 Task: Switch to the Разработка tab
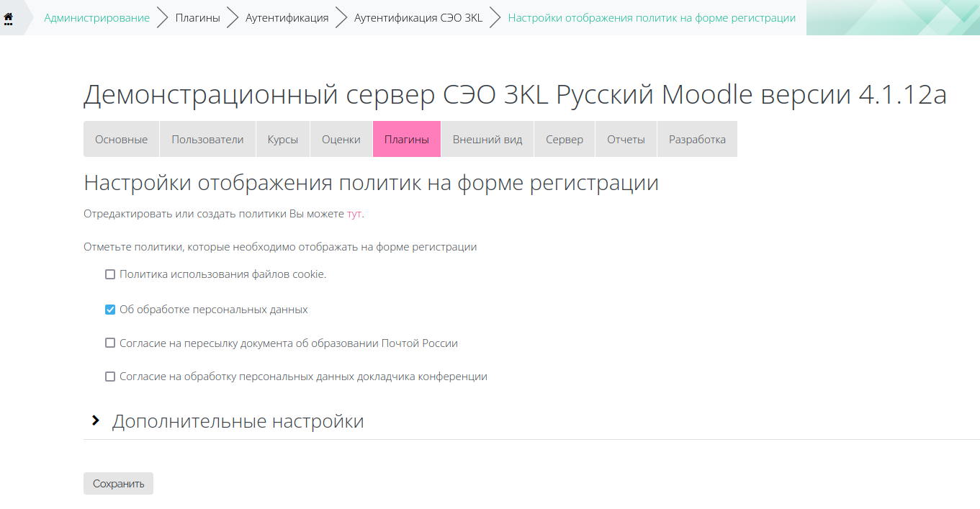pyautogui.click(x=697, y=140)
